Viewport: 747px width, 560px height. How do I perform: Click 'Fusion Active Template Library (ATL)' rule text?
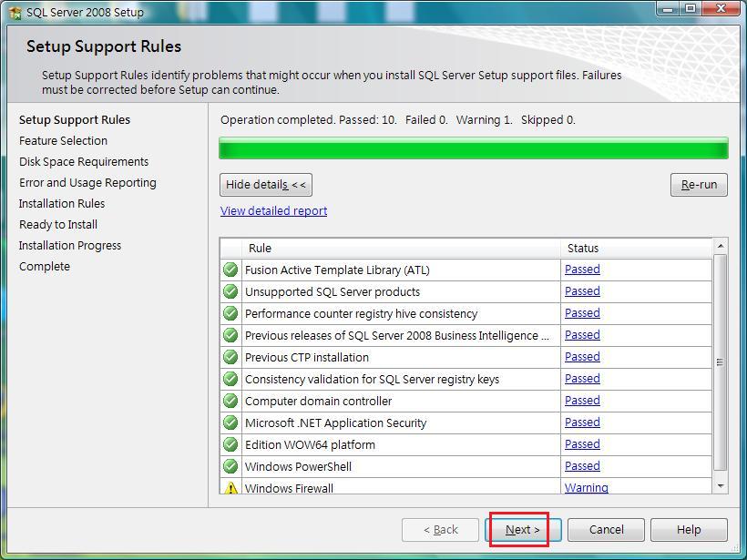pos(337,270)
